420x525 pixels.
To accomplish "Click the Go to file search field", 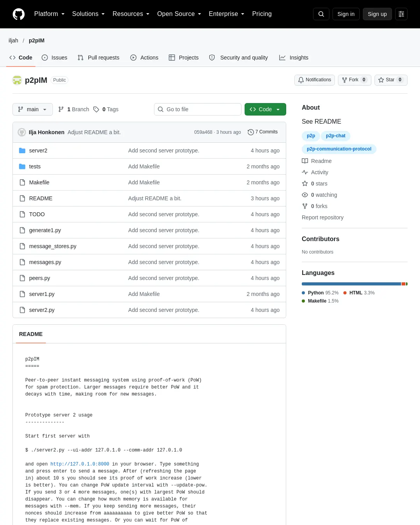I will [198, 109].
